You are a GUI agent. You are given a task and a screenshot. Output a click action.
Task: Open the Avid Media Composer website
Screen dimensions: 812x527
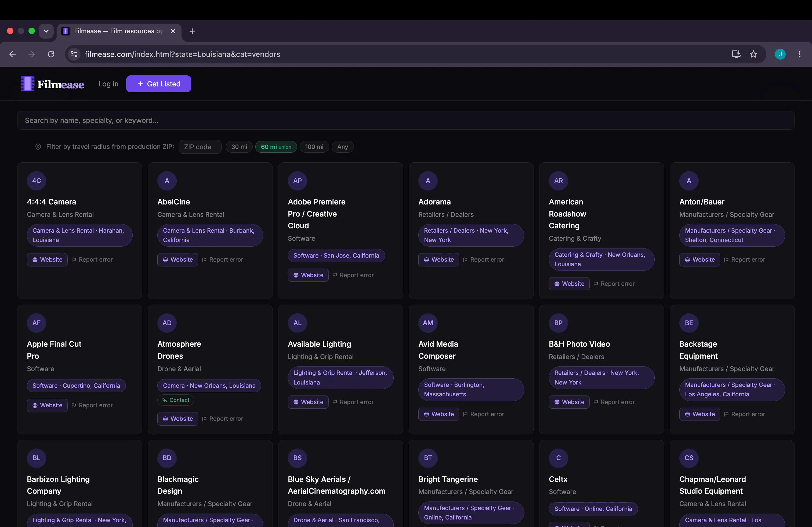coord(439,414)
